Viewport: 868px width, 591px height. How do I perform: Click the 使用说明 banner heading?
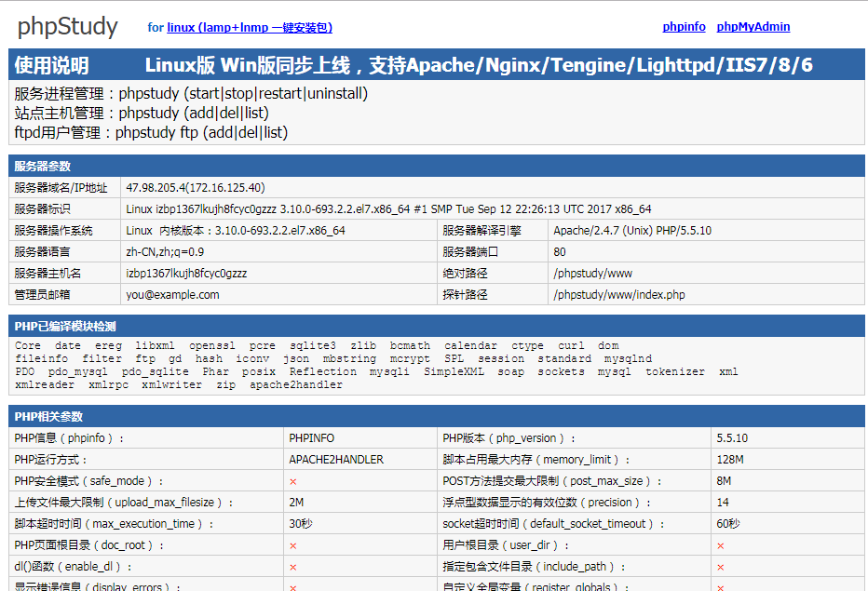tap(51, 65)
